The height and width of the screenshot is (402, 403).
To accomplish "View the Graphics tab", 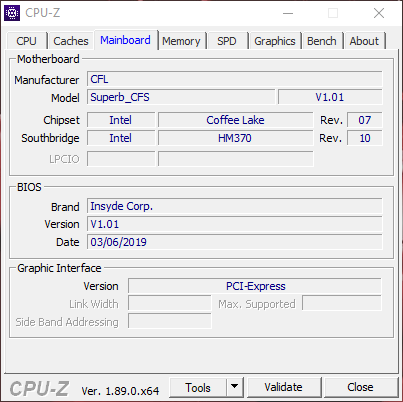I will point(275,41).
